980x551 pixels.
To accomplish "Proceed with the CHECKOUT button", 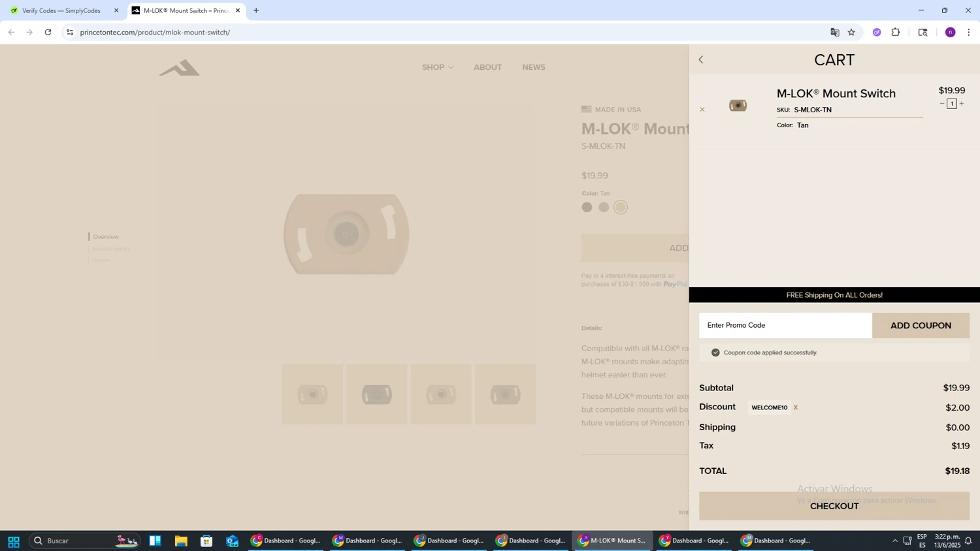I will (834, 506).
